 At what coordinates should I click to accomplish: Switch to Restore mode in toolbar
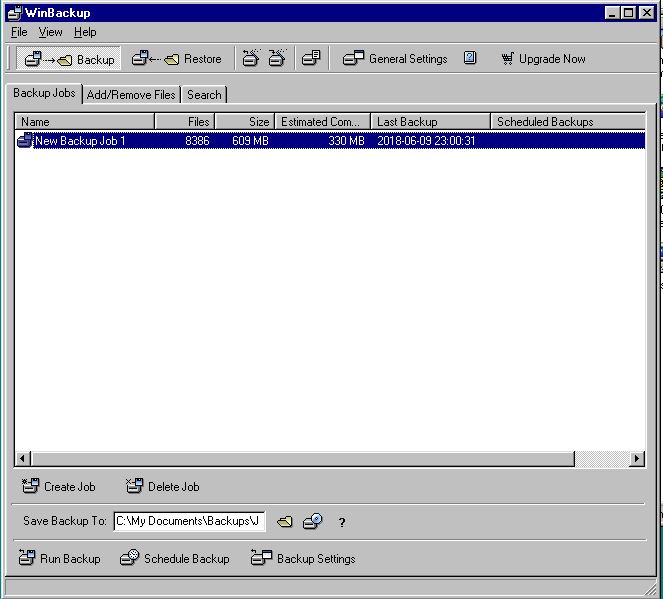pos(177,59)
